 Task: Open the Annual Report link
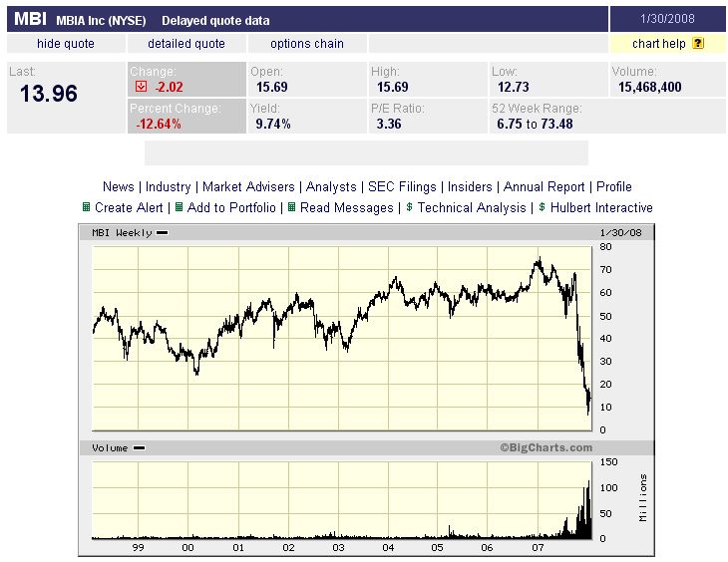(x=545, y=187)
